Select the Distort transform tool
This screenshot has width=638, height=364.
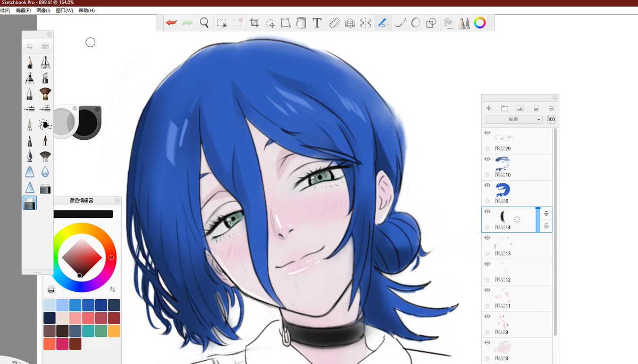click(x=286, y=23)
